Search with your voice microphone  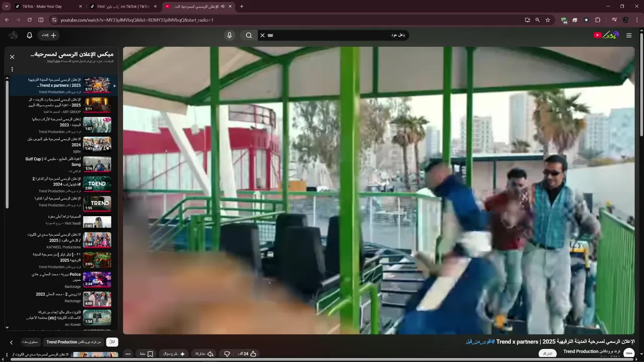(229, 35)
